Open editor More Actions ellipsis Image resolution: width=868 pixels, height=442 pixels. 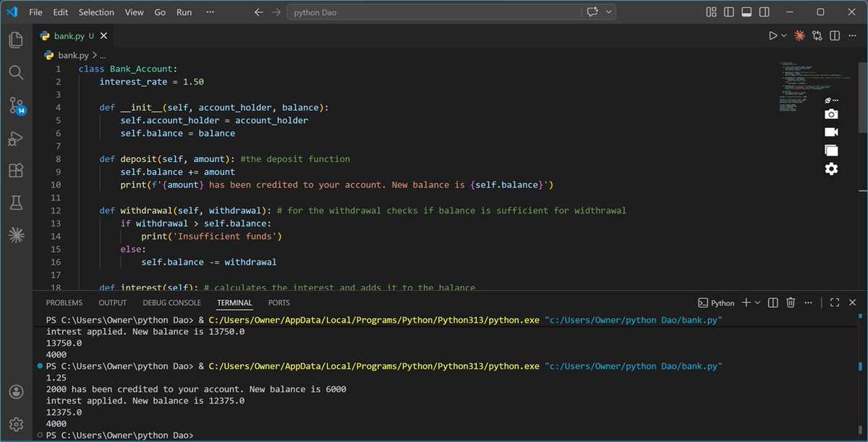pyautogui.click(x=852, y=35)
